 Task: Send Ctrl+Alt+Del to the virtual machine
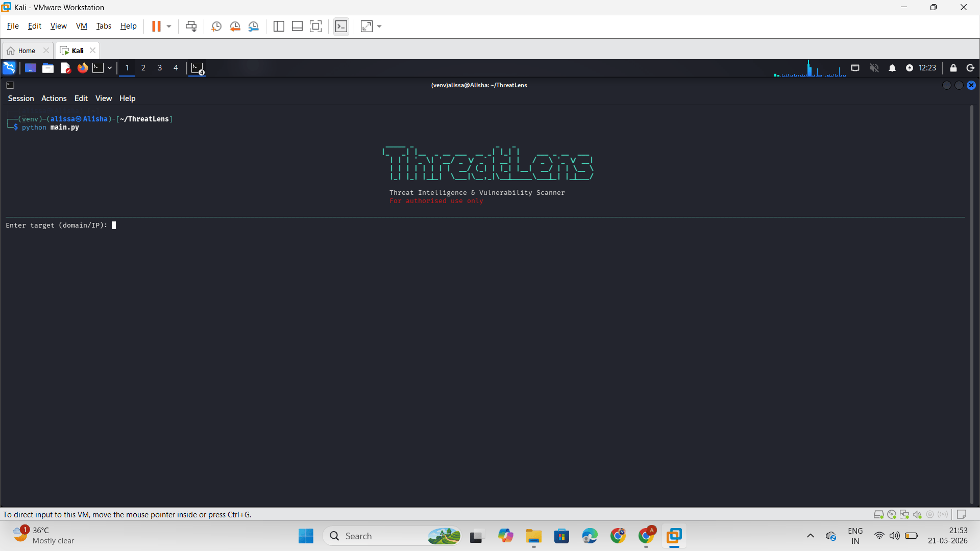191,26
